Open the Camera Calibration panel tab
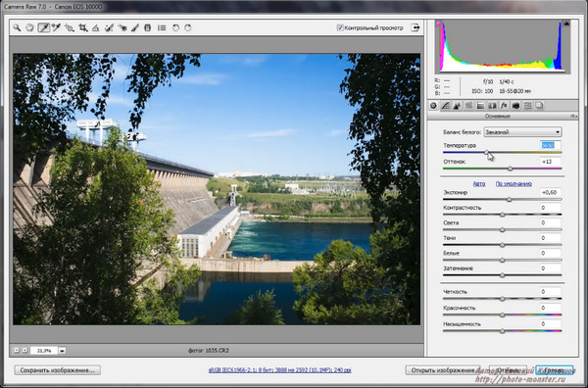Image resolution: width=588 pixels, height=388 pixels. coord(515,106)
